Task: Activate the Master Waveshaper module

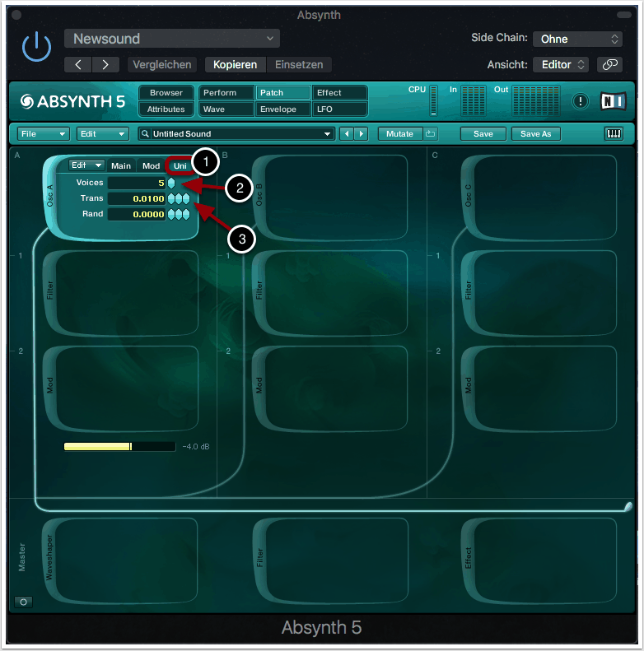Action: point(120,560)
